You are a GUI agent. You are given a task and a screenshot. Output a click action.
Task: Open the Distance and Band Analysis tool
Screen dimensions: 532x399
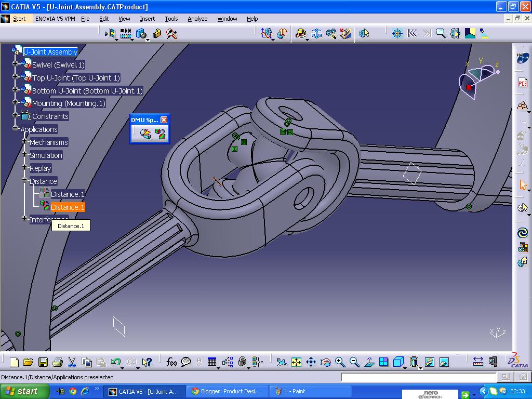[x=161, y=134]
